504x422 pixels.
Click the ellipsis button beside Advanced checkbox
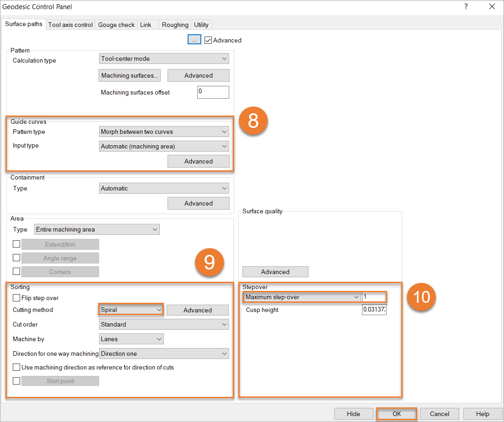(x=194, y=40)
